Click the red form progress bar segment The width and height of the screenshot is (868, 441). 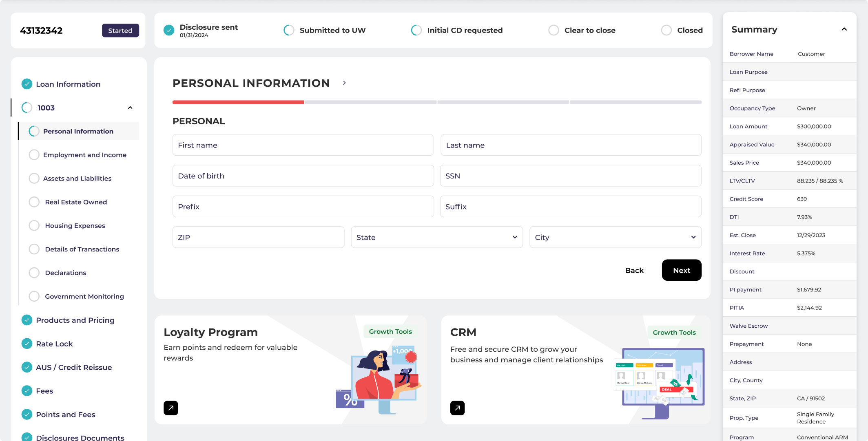click(x=238, y=102)
